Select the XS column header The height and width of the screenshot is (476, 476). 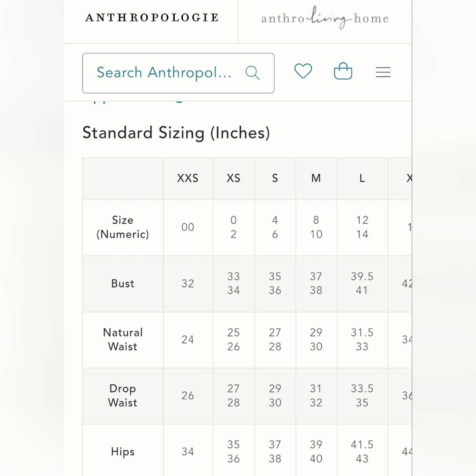(x=233, y=178)
